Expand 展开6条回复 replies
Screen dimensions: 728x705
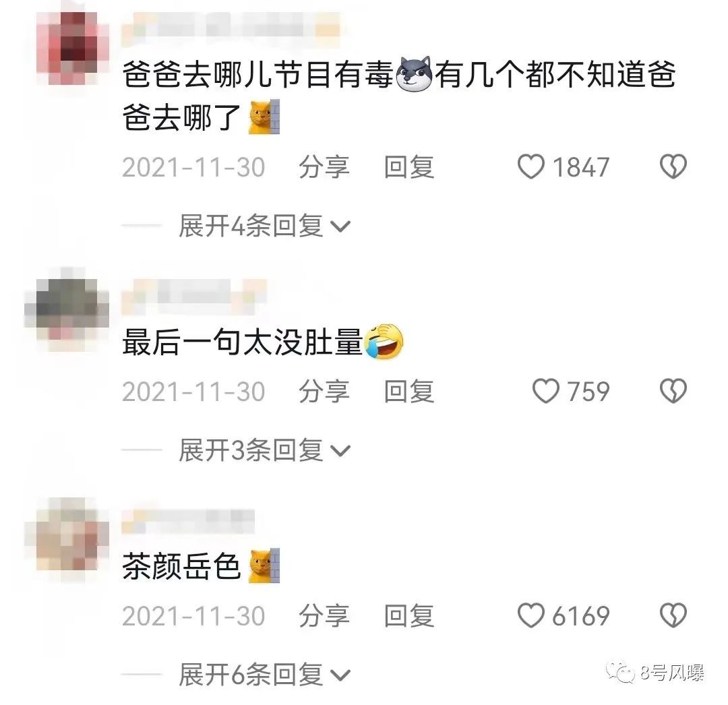pyautogui.click(x=264, y=675)
